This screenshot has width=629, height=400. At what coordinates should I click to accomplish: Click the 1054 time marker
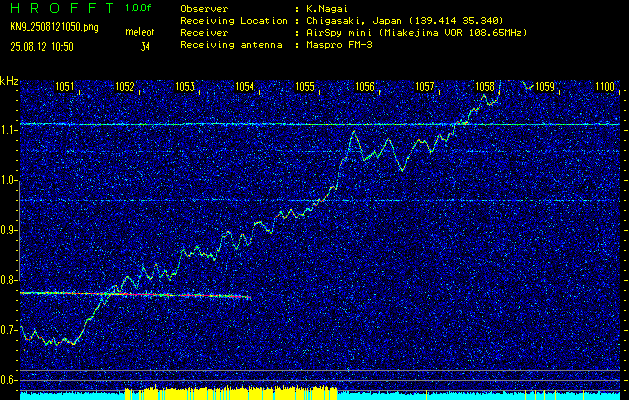[244, 86]
